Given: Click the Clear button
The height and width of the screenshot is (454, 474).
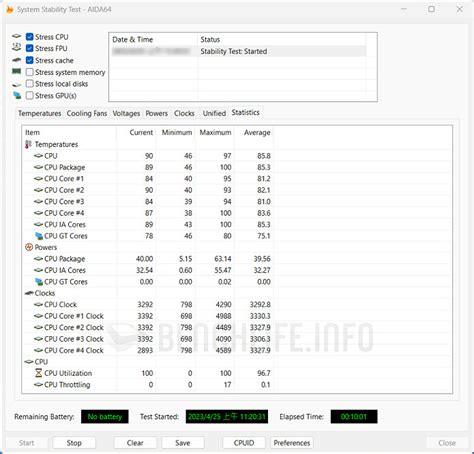Looking at the screenshot, I should tap(135, 443).
